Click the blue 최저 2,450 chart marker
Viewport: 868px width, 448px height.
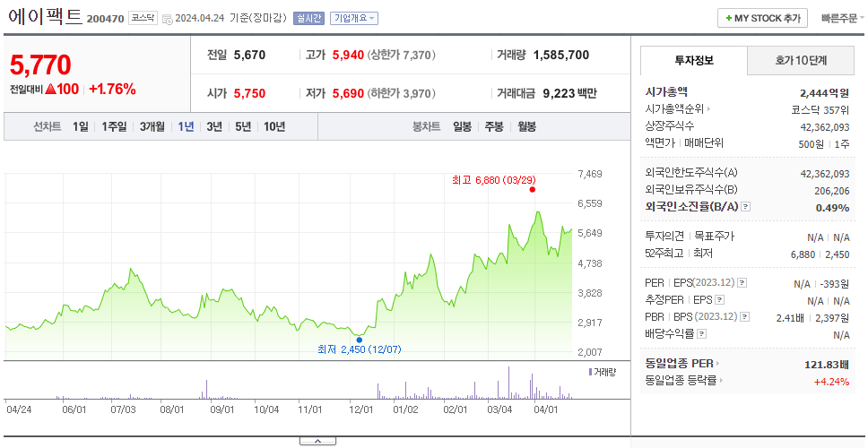360,340
